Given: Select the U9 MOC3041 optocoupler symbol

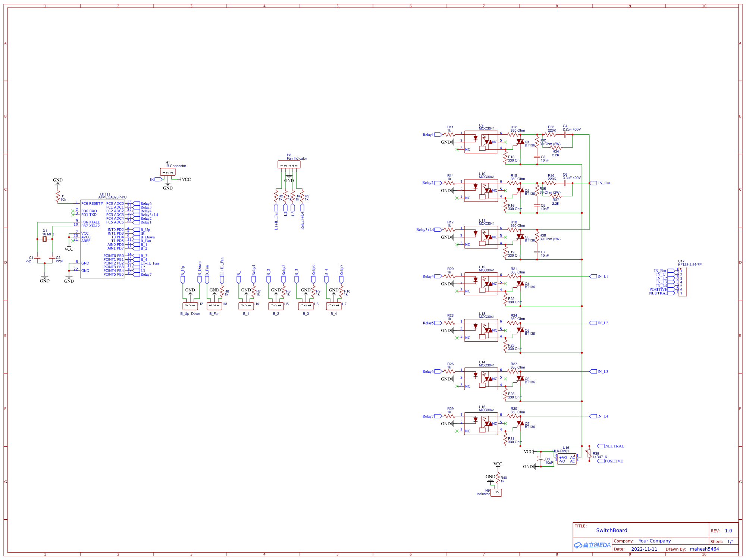Looking at the screenshot, I should coord(482,142).
